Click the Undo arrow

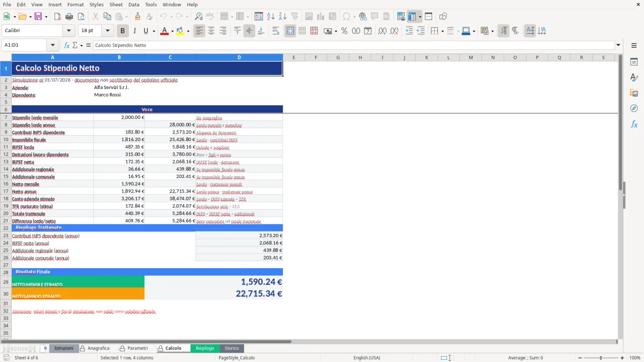[163, 17]
